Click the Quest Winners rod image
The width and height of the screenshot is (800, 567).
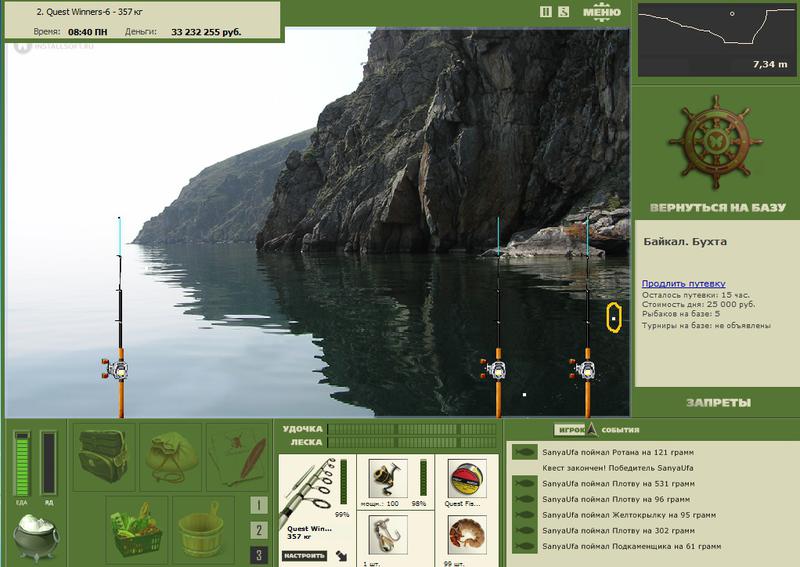coord(308,490)
